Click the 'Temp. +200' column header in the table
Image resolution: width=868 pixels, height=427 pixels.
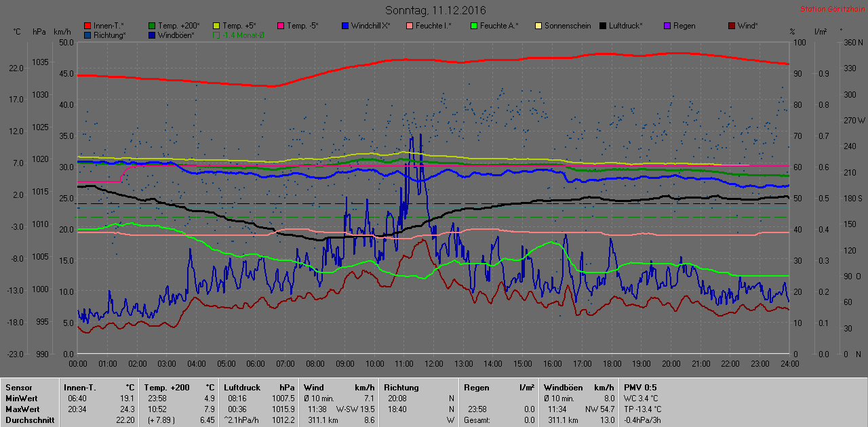pyautogui.click(x=167, y=388)
